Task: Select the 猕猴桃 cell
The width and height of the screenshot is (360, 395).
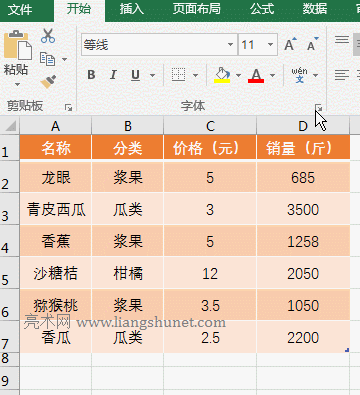Action: tap(56, 305)
